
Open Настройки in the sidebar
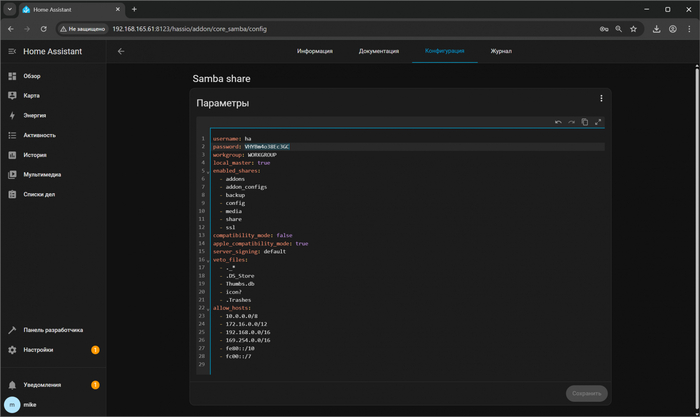(38, 350)
